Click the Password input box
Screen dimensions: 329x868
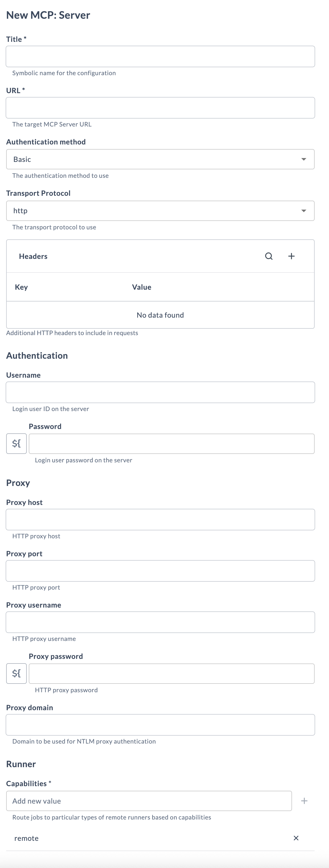click(172, 443)
